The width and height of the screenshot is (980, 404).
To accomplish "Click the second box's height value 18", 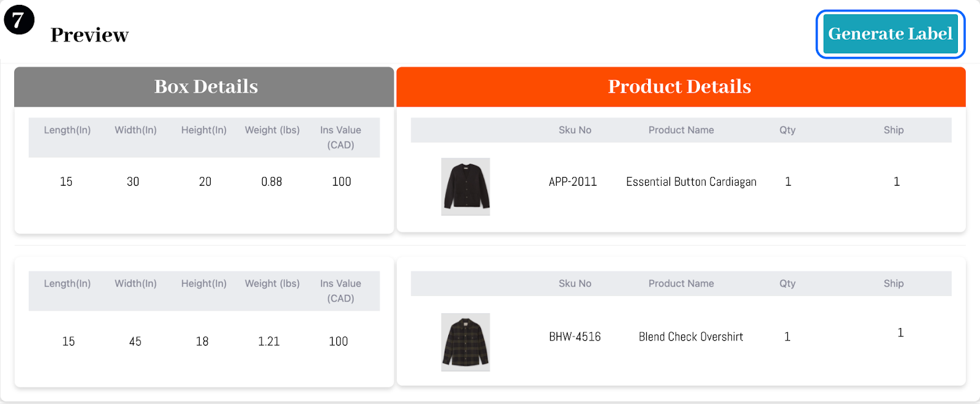I will pyautogui.click(x=202, y=341).
